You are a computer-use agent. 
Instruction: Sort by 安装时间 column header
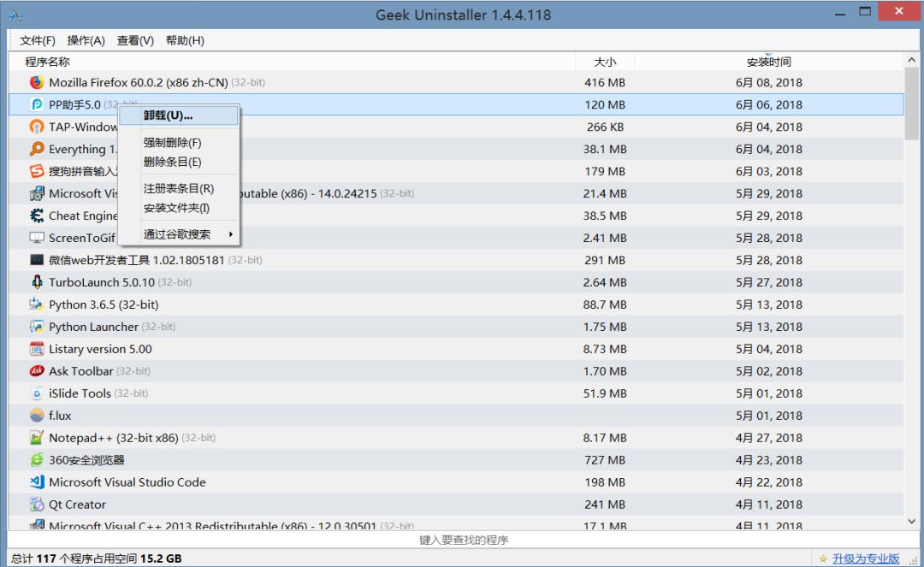[768, 62]
